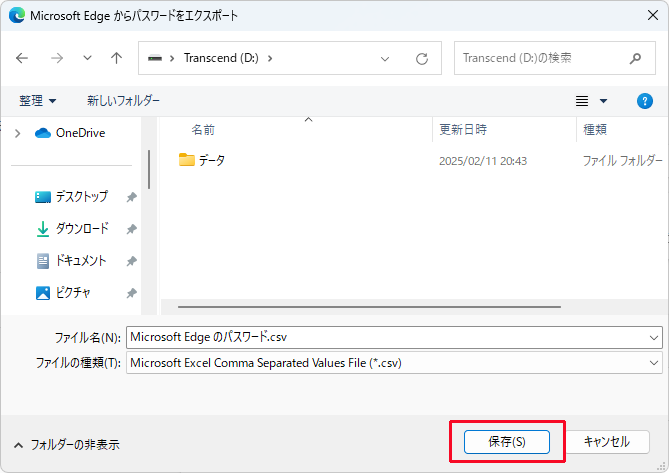Open the ファイルの種類 file type dropdown
Image resolution: width=670 pixels, height=476 pixels.
tap(654, 363)
